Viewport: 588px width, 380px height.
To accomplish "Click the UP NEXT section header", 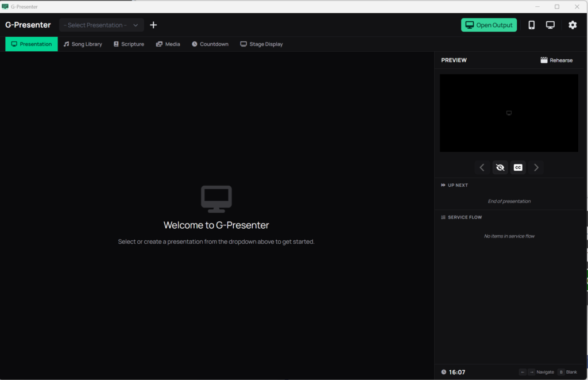I will pyautogui.click(x=455, y=185).
